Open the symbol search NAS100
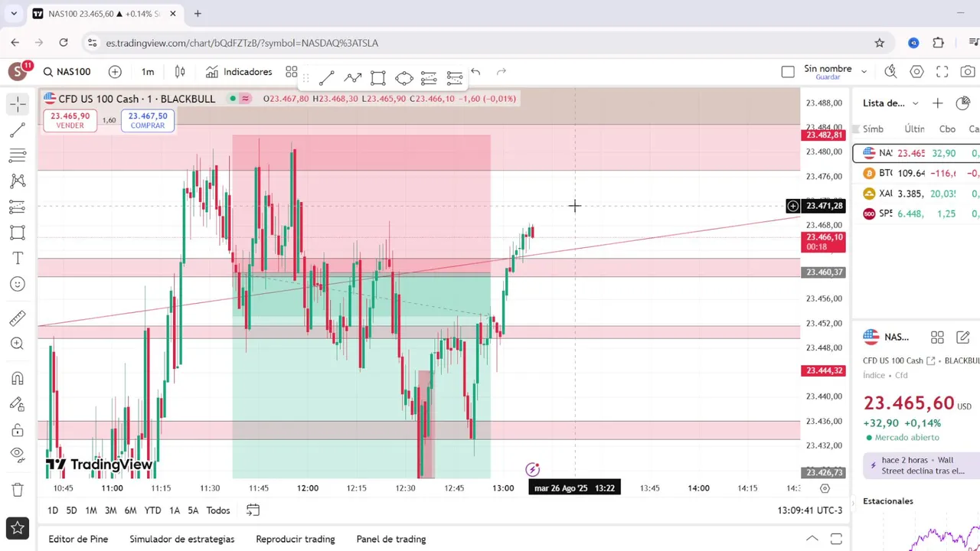The width and height of the screenshot is (980, 551). pyautogui.click(x=67, y=72)
